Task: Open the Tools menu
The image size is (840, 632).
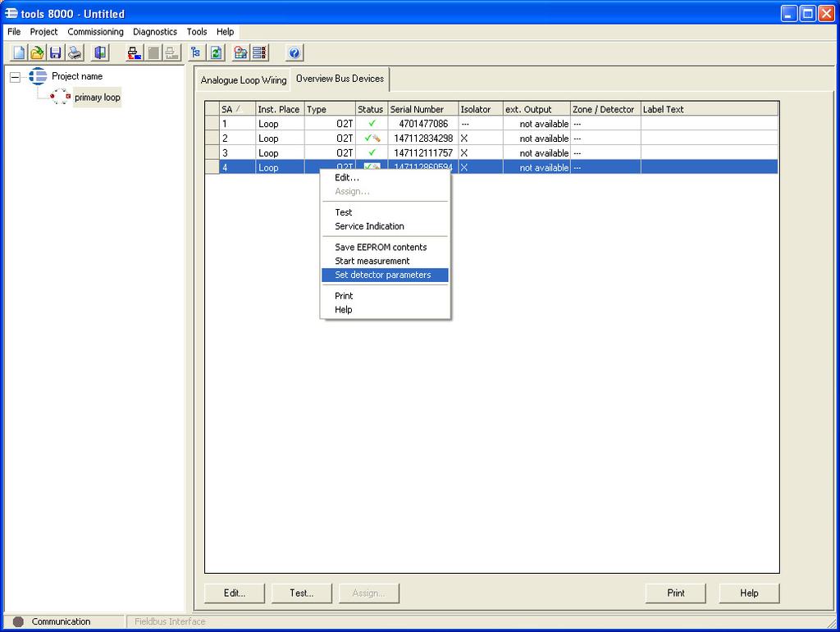Action: click(197, 32)
